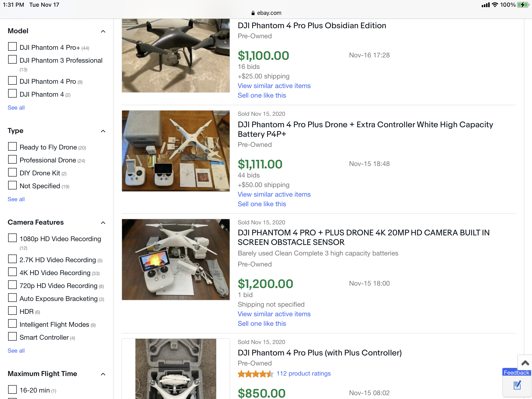Collapse the Maximum Flight Time section

103,374
